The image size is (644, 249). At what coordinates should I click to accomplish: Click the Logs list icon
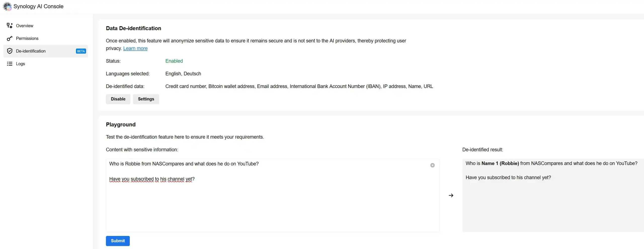click(10, 64)
